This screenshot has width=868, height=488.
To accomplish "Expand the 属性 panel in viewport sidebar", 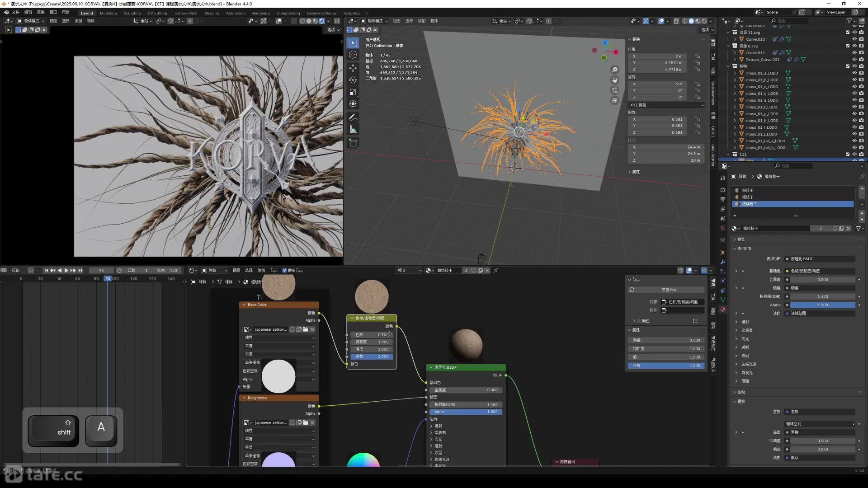I will pyautogui.click(x=634, y=172).
